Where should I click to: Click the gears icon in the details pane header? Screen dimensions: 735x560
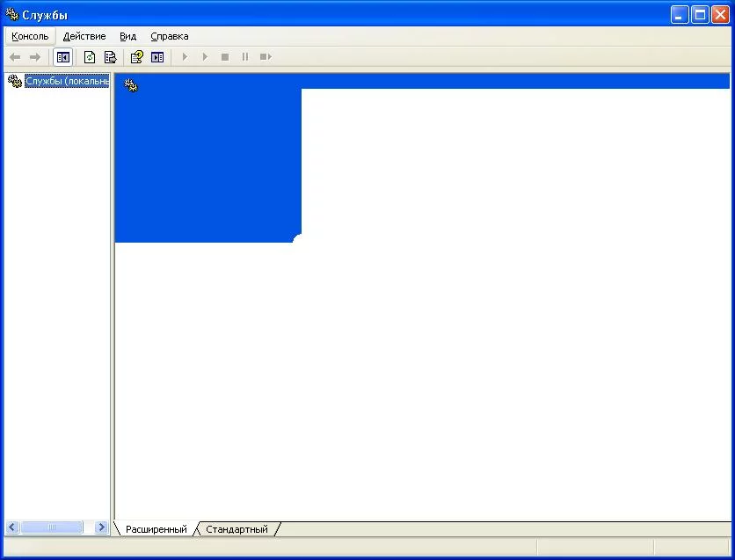(x=131, y=85)
